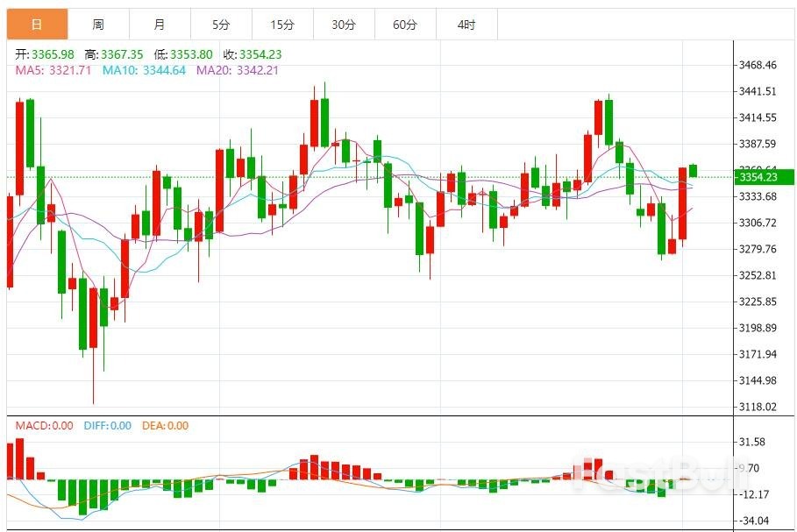This screenshot has width=797, height=532.
Task: Open the 月 monthly chart view
Action: click(160, 25)
